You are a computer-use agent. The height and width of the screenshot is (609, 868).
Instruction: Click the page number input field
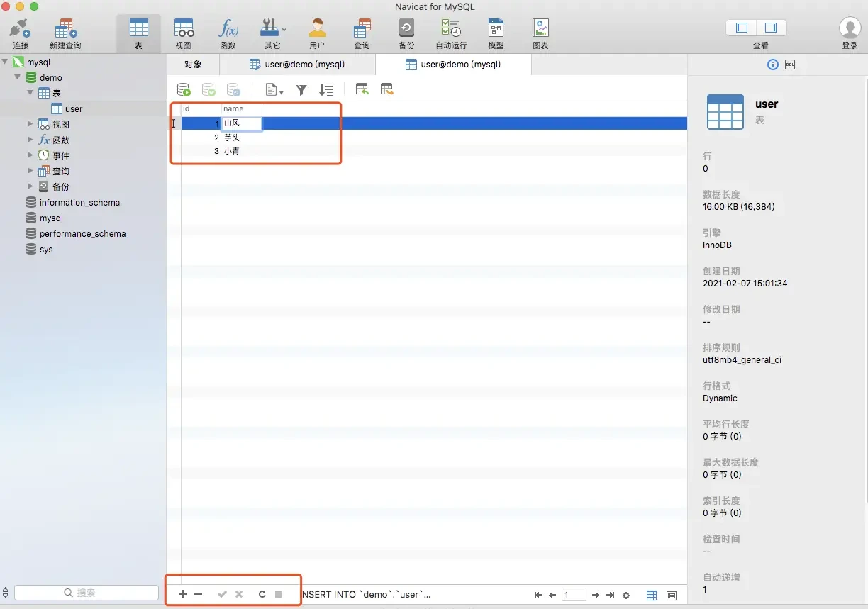coord(574,595)
